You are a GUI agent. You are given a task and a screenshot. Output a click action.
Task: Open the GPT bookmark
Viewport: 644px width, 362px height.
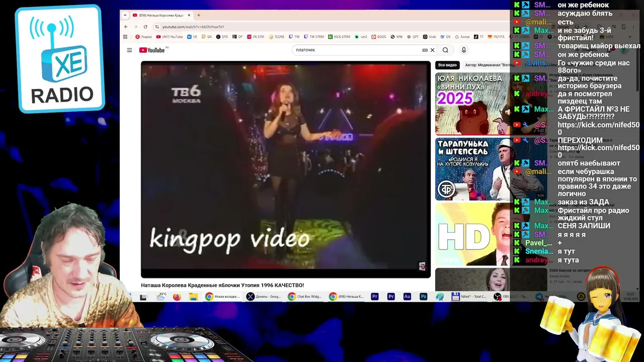(x=413, y=37)
